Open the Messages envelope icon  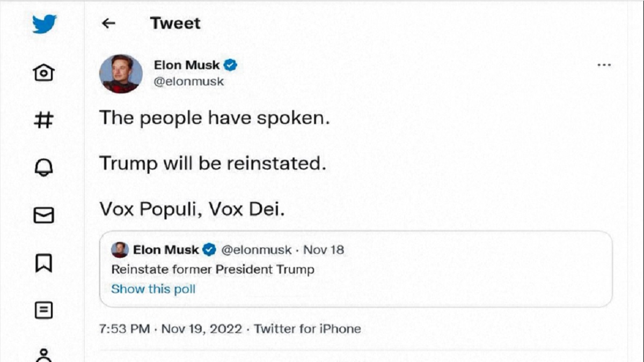[43, 215]
